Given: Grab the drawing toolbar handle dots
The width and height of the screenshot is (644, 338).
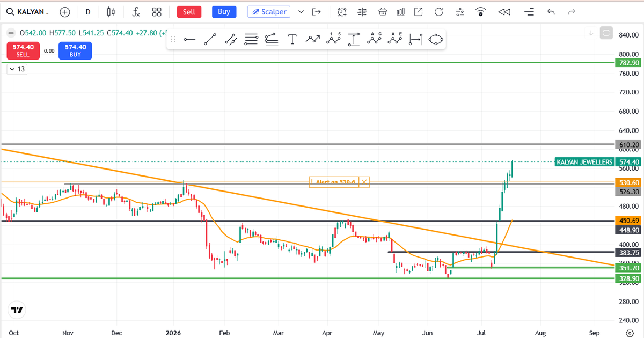Looking at the screenshot, I should pos(173,39).
